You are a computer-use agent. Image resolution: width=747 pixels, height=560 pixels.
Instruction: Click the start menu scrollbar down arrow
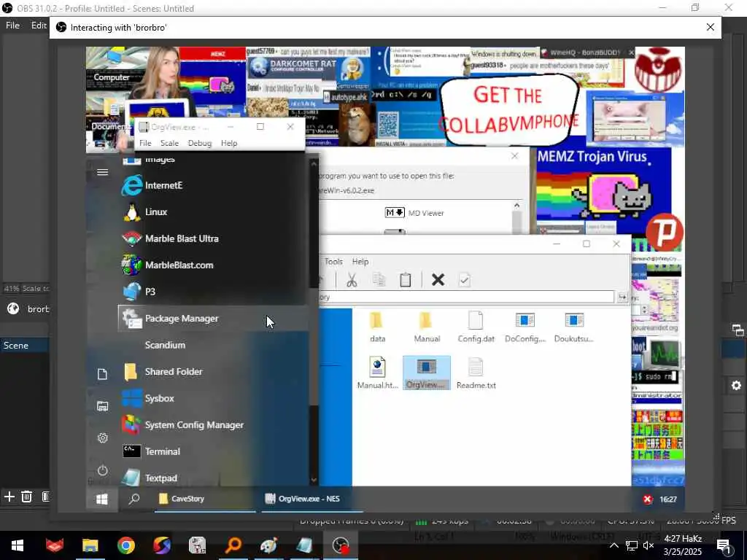314,480
